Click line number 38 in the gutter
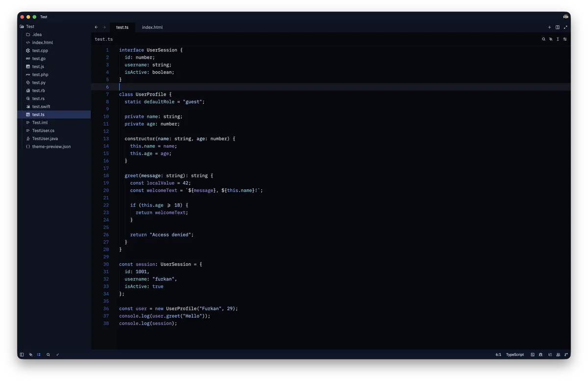The height and width of the screenshot is (382, 588). pyautogui.click(x=106, y=324)
